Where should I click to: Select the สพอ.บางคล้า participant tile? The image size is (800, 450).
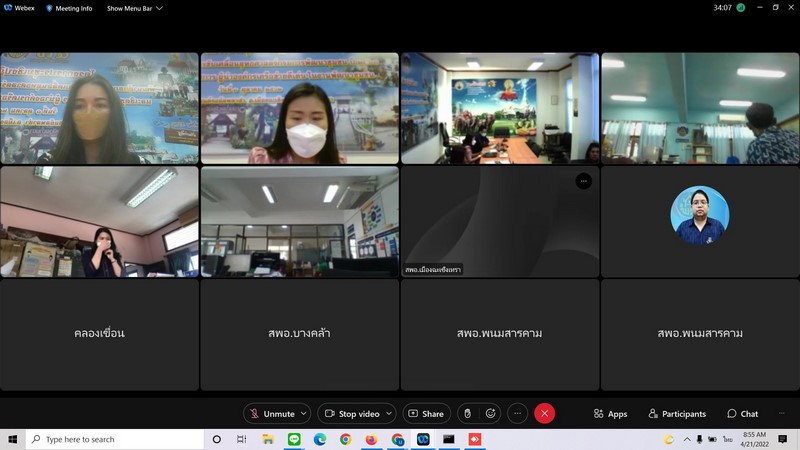[x=299, y=333]
